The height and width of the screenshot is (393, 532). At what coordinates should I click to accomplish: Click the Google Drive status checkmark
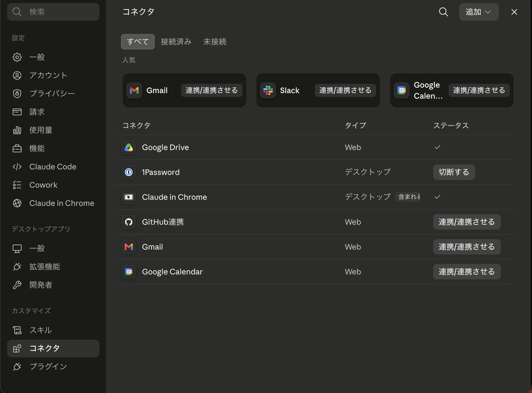tap(437, 147)
